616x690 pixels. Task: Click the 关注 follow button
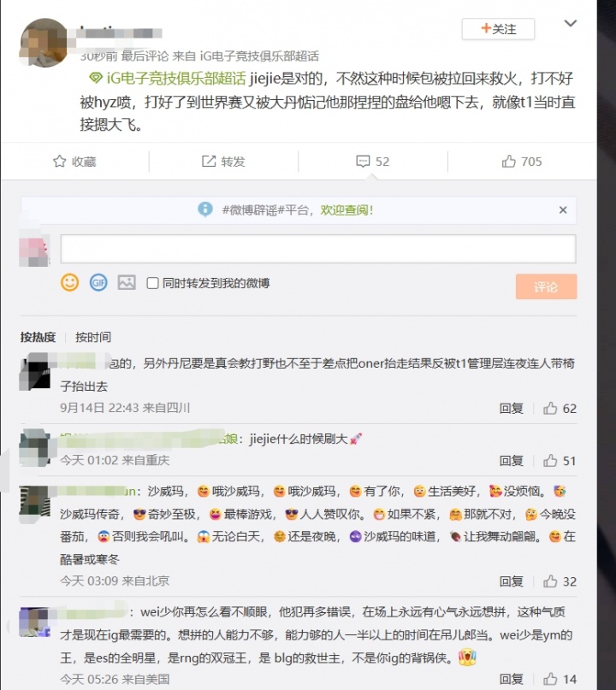[x=498, y=29]
